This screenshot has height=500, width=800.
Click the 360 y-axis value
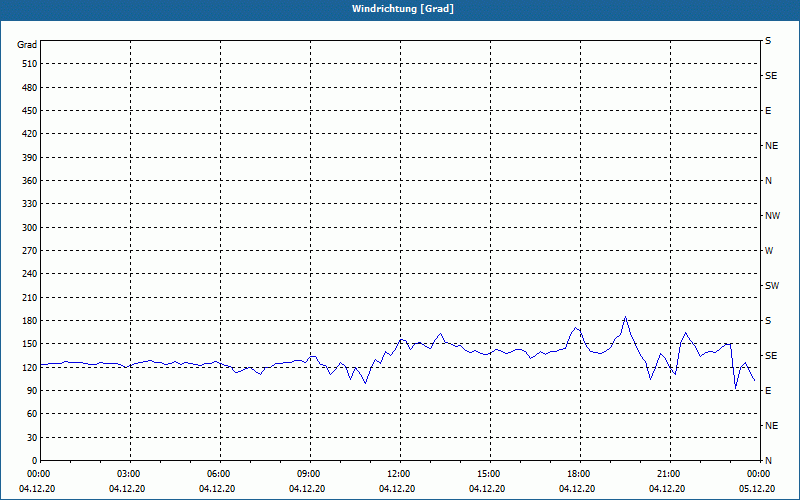(30, 181)
